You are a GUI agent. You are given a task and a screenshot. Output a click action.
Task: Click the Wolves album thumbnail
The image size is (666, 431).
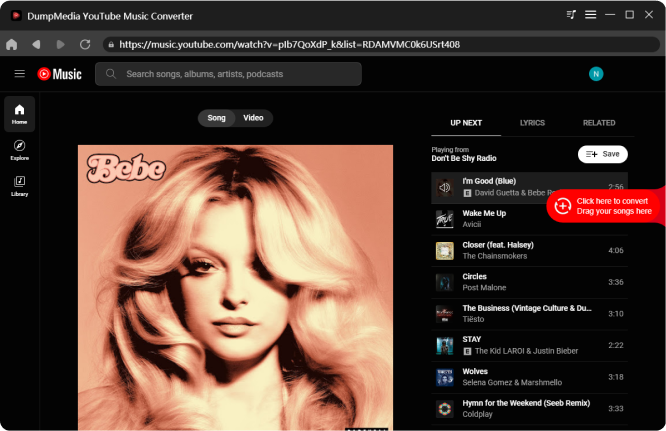445,377
